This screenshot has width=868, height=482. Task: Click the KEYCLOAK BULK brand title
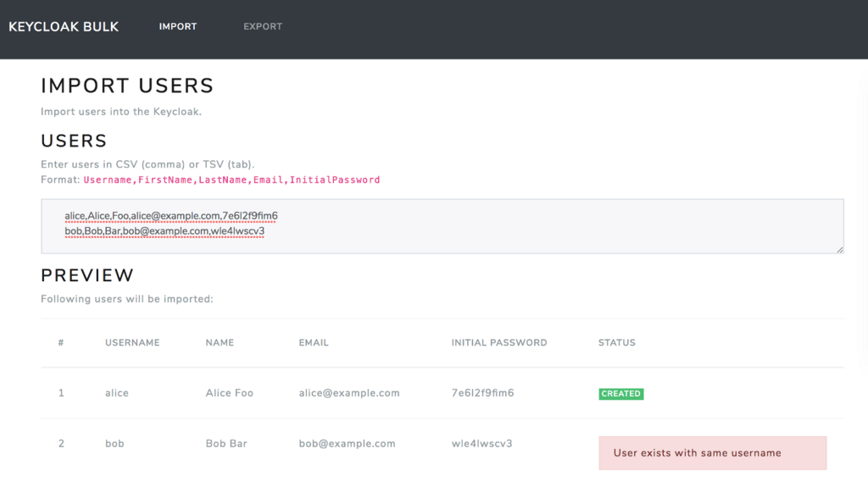pos(64,26)
